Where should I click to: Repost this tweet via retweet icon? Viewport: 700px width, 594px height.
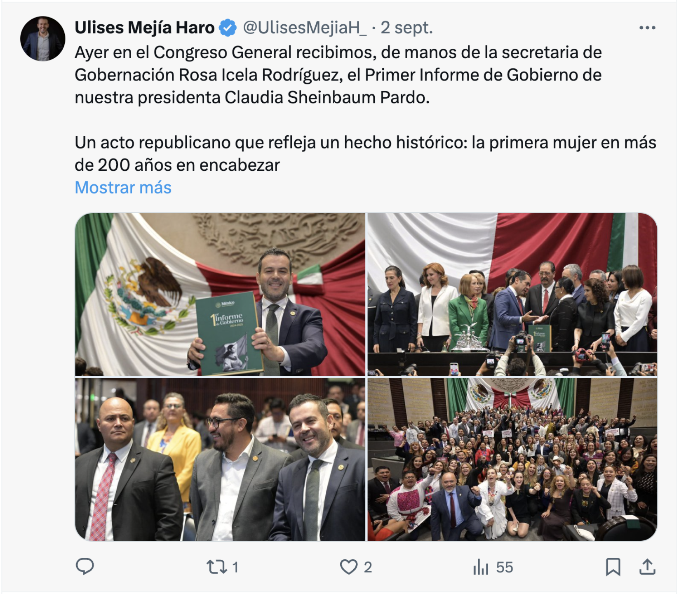pyautogui.click(x=217, y=567)
